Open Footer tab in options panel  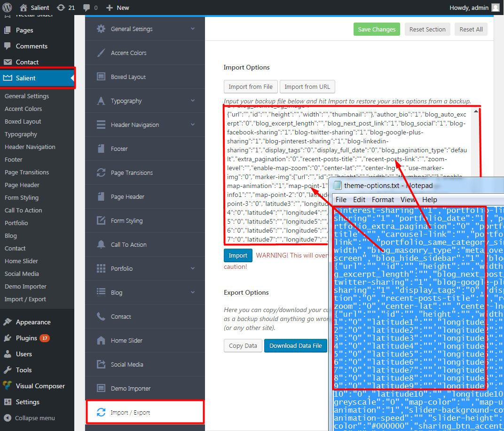pos(145,149)
